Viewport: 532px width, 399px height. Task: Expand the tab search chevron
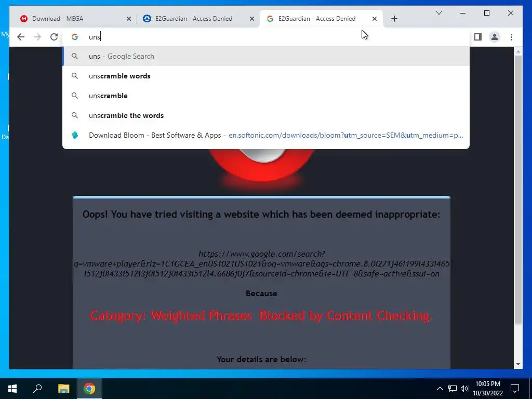click(438, 13)
